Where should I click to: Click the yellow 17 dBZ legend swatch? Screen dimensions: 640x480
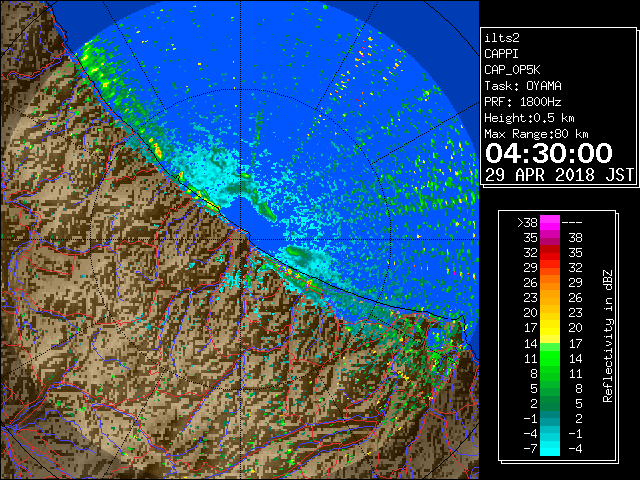pos(550,328)
